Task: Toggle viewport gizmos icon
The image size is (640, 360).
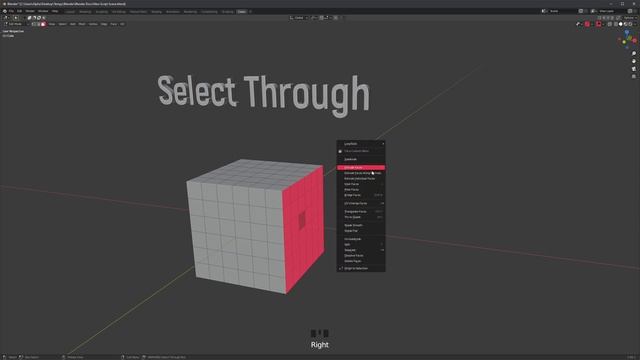Action: [587, 24]
